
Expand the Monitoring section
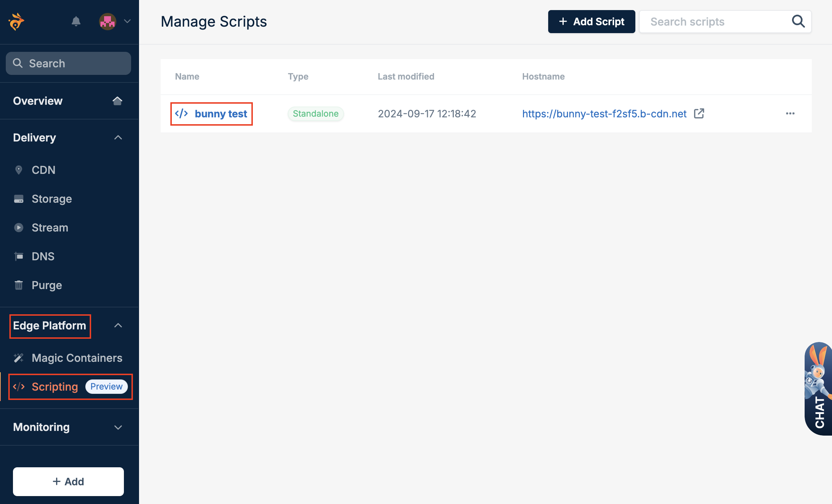pyautogui.click(x=118, y=427)
